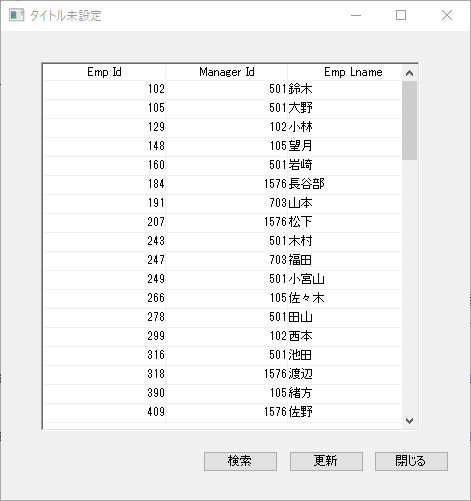Image resolution: width=471 pixels, height=501 pixels.
Task: Select last name cell 佐々木
Action: pos(345,298)
